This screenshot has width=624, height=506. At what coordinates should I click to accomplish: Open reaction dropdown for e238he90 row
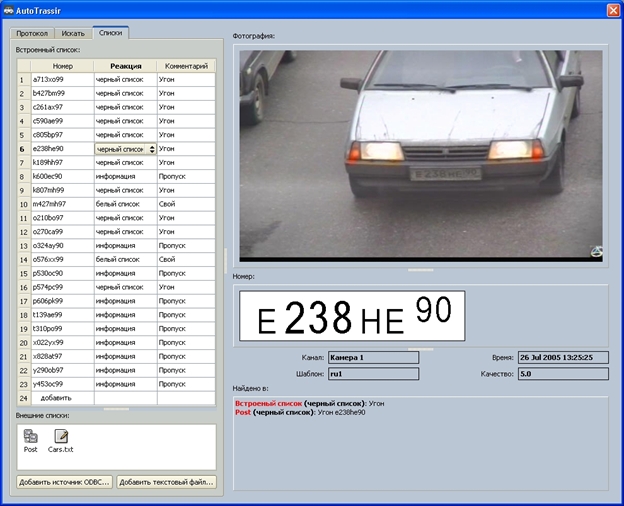click(x=152, y=149)
